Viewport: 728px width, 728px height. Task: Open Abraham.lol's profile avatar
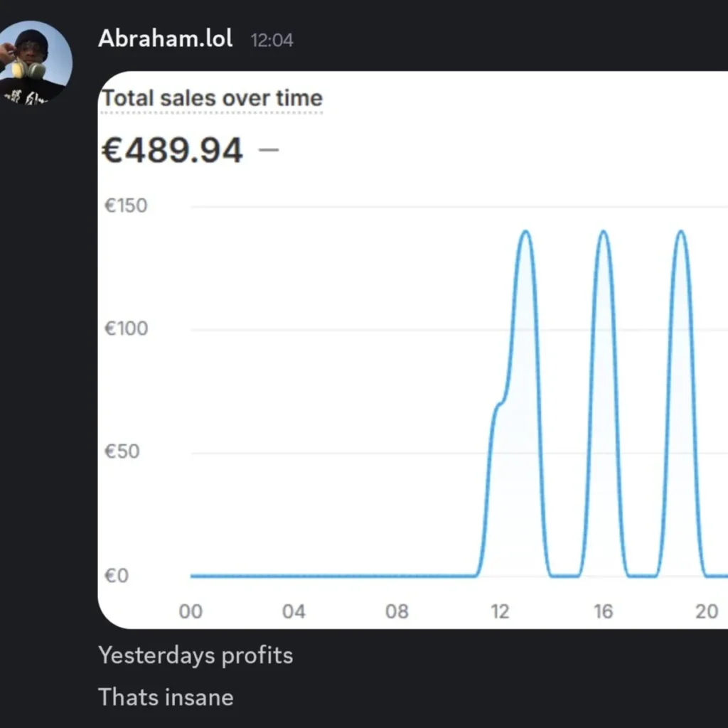34,64
